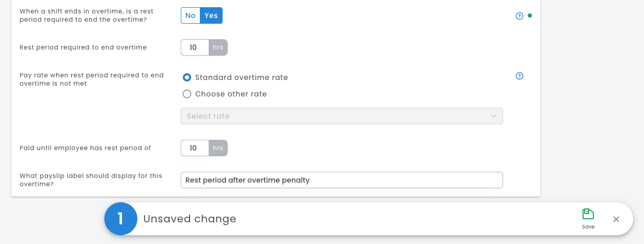The image size is (644, 244).
Task: Open help icon beside pay rate options
Action: (520, 76)
